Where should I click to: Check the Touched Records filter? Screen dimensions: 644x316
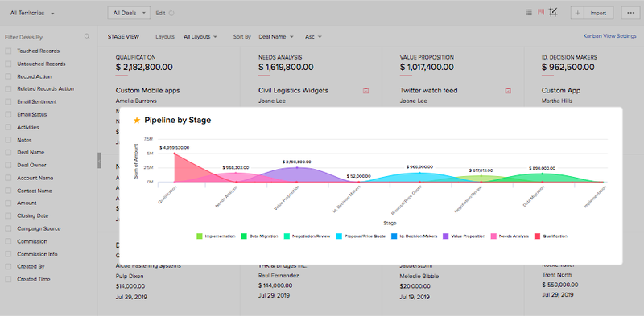click(x=8, y=51)
